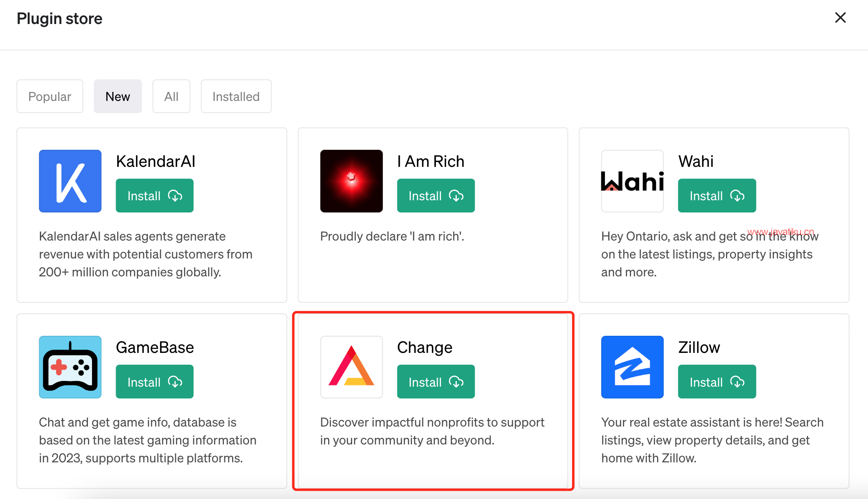Viewport: 868px width, 499px height.
Task: Click "Your real estate assistant" description
Action: (712, 440)
